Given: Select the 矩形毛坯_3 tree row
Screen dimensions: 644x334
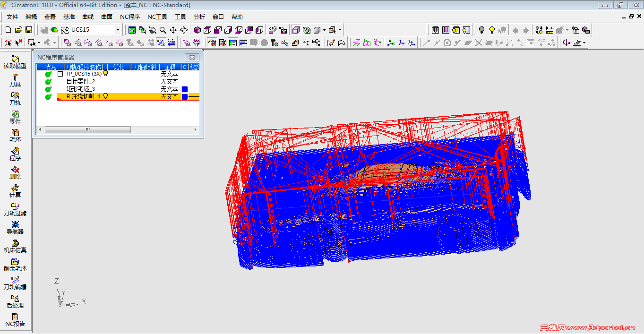Looking at the screenshot, I should click(x=80, y=89).
